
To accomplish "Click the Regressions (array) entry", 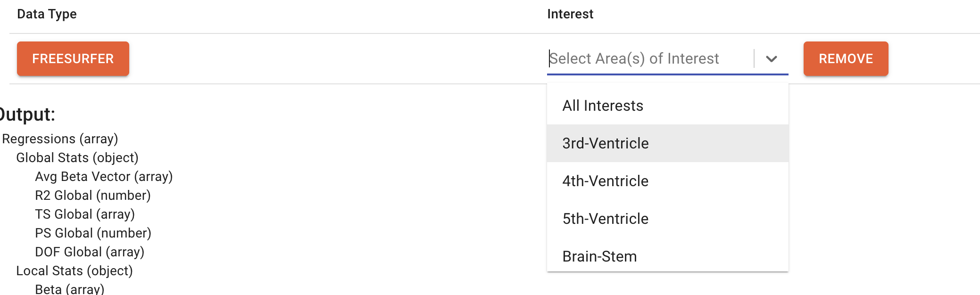I will pos(60,139).
